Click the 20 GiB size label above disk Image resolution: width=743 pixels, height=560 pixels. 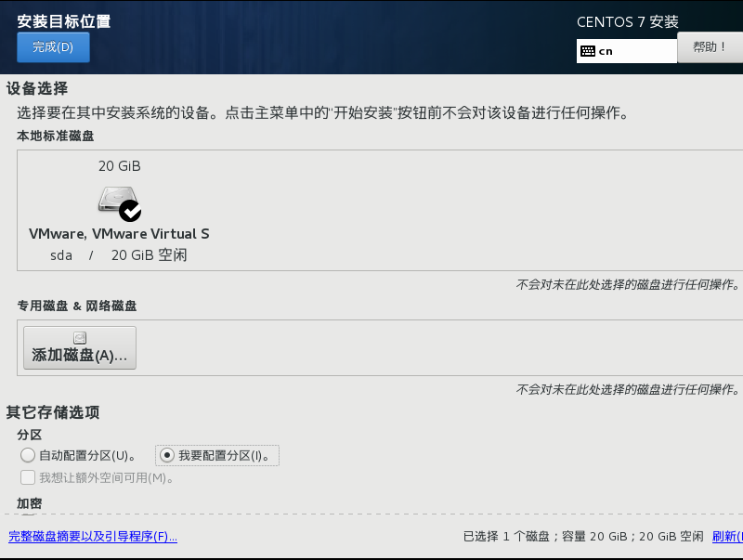coord(120,166)
